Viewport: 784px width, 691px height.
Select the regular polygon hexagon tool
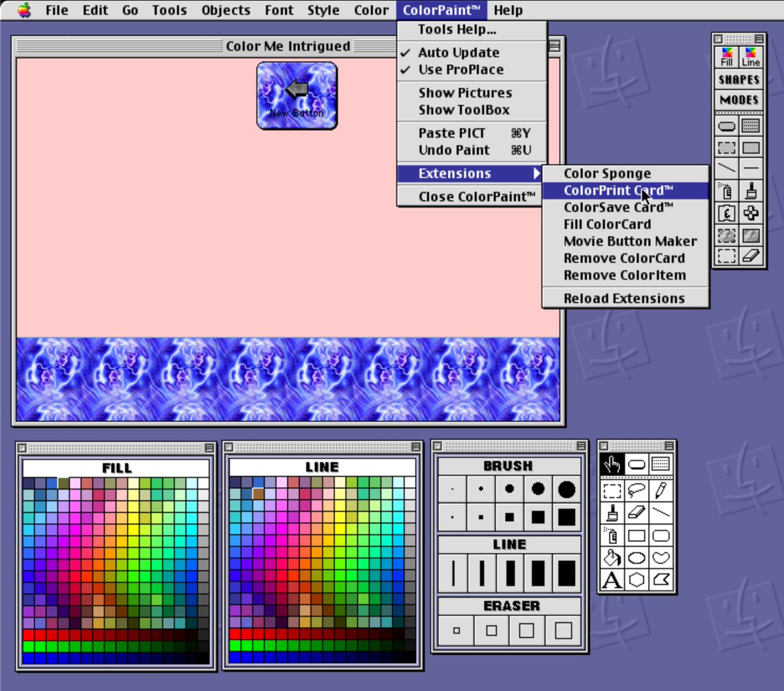point(636,580)
